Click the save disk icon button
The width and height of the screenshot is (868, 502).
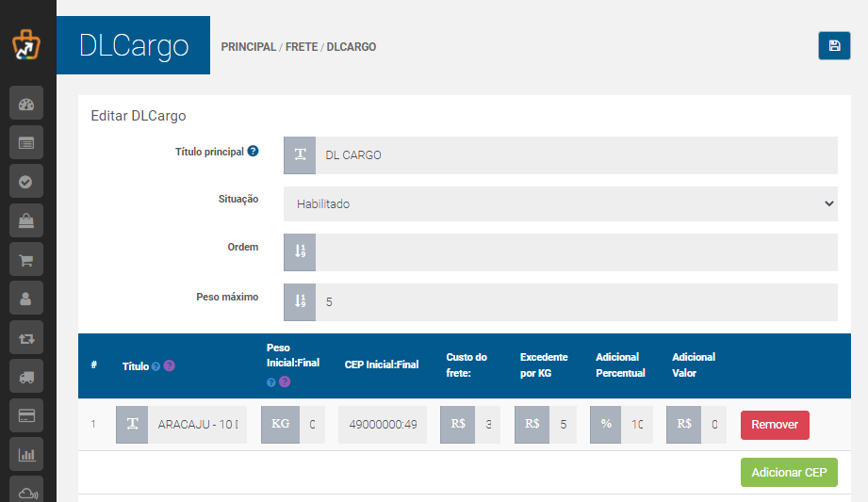coord(834,46)
